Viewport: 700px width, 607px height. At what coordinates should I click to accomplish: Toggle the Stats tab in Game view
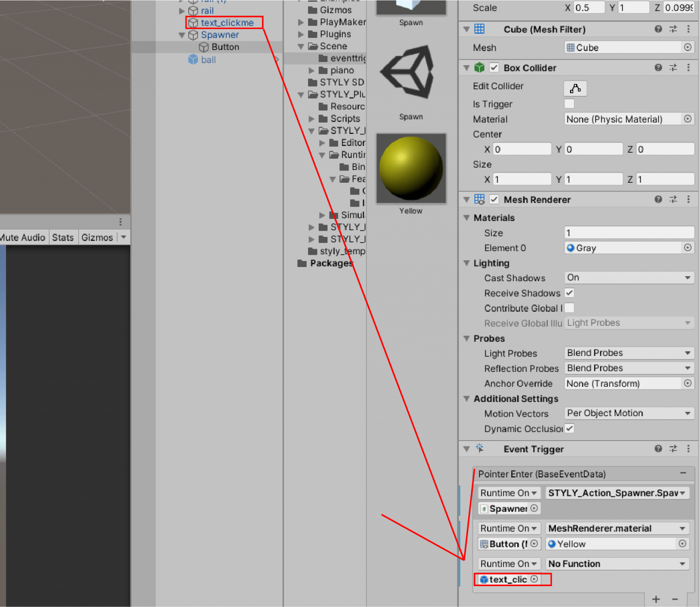click(x=63, y=237)
